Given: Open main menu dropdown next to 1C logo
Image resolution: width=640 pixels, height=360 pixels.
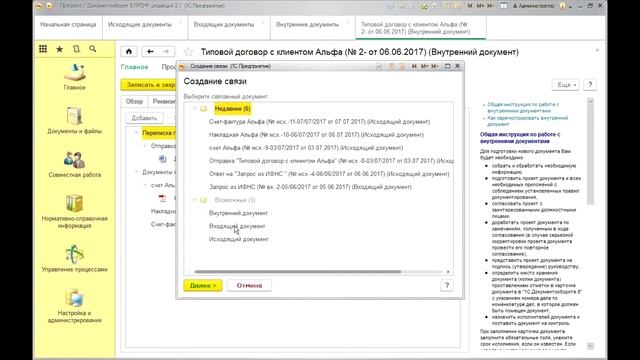Looking at the screenshot, I should [x=49, y=6].
